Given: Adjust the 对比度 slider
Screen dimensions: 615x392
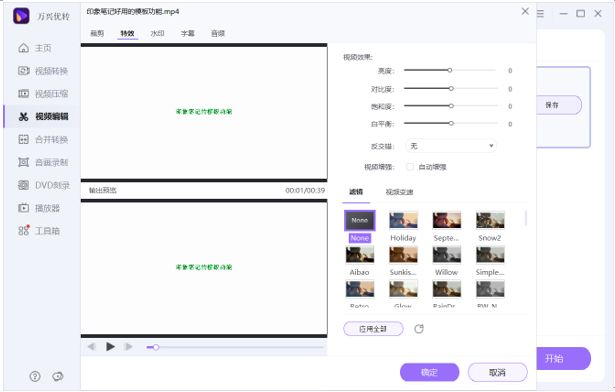Looking at the screenshot, I should coord(451,89).
